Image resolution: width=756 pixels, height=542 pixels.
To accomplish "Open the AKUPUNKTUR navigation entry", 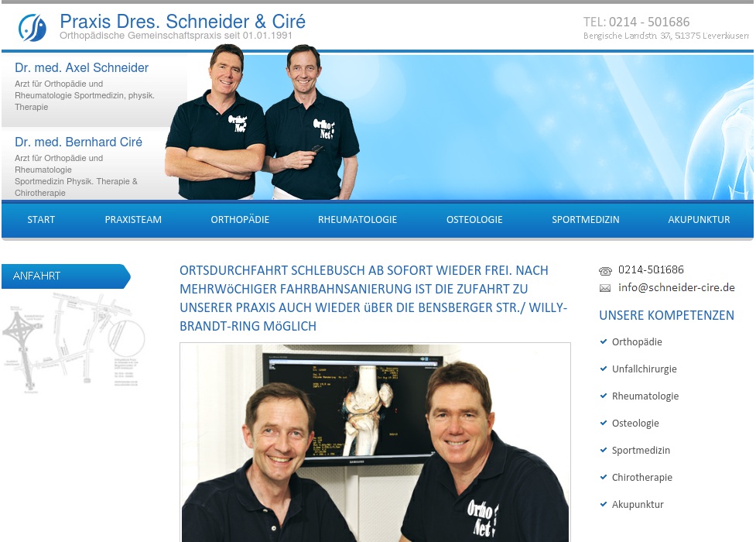I will pos(699,220).
